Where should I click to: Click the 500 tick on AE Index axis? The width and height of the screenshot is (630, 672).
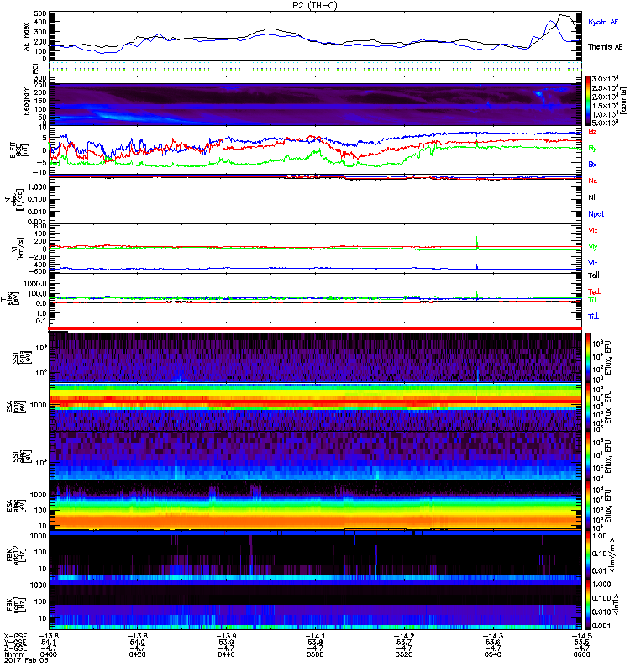point(40,13)
